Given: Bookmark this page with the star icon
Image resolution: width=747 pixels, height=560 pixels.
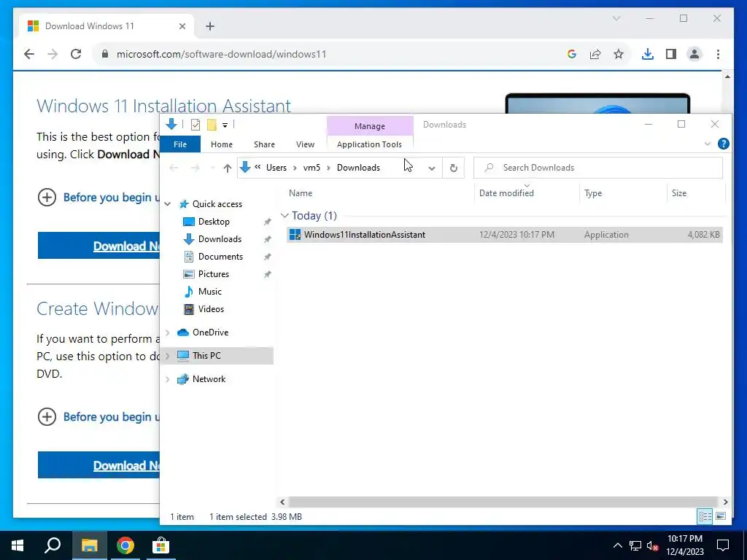Looking at the screenshot, I should pyautogui.click(x=619, y=54).
